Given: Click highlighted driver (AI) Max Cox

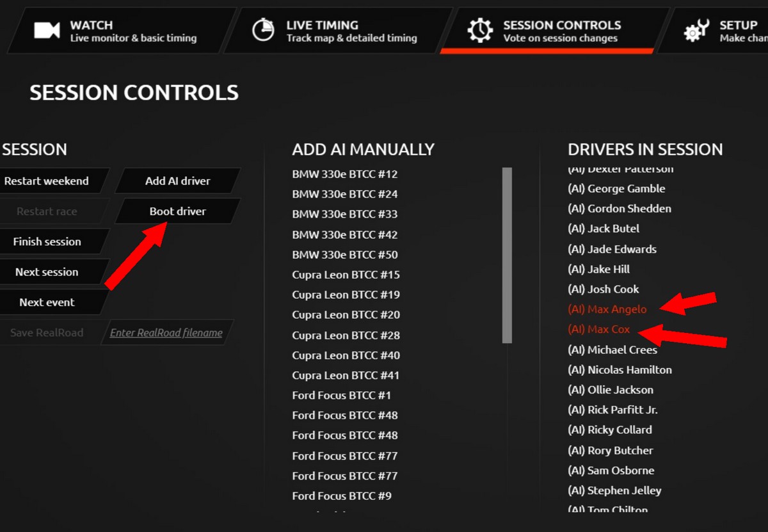Looking at the screenshot, I should (599, 329).
